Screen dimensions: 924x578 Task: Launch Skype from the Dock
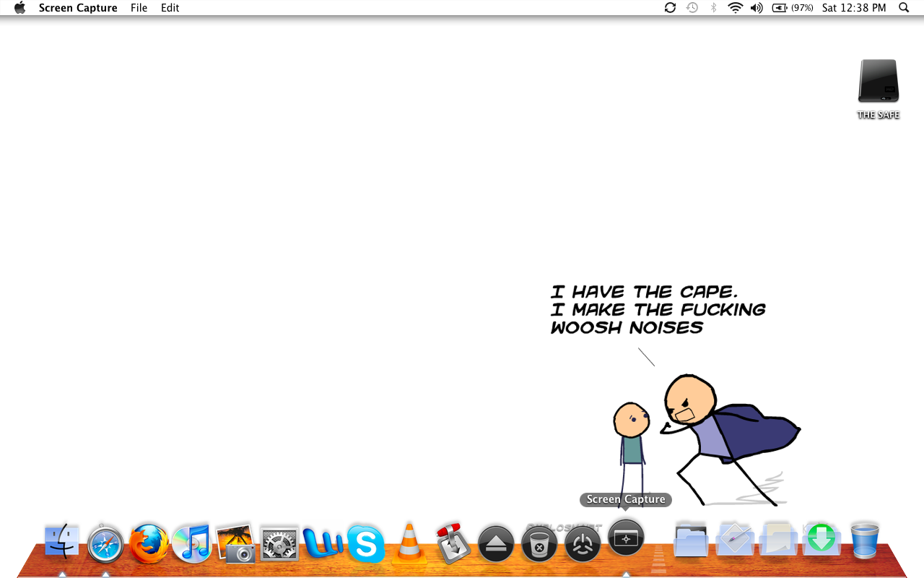[x=366, y=543]
